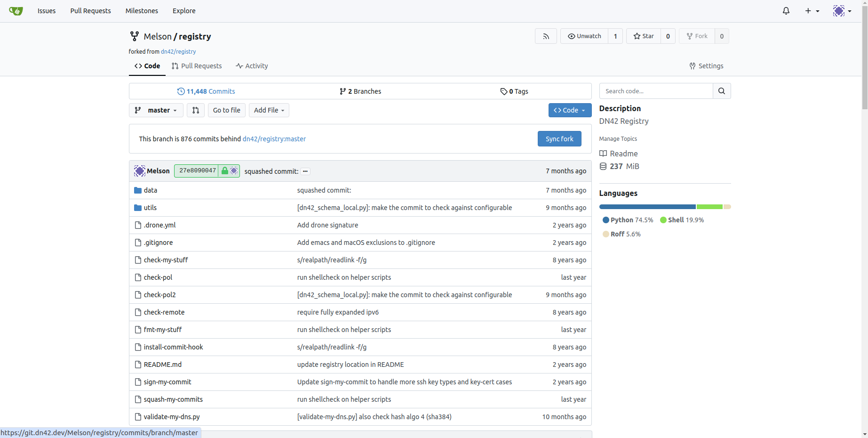Viewport: 868px width, 438px height.
Task: Expand the commit message ellipsis
Action: (305, 171)
